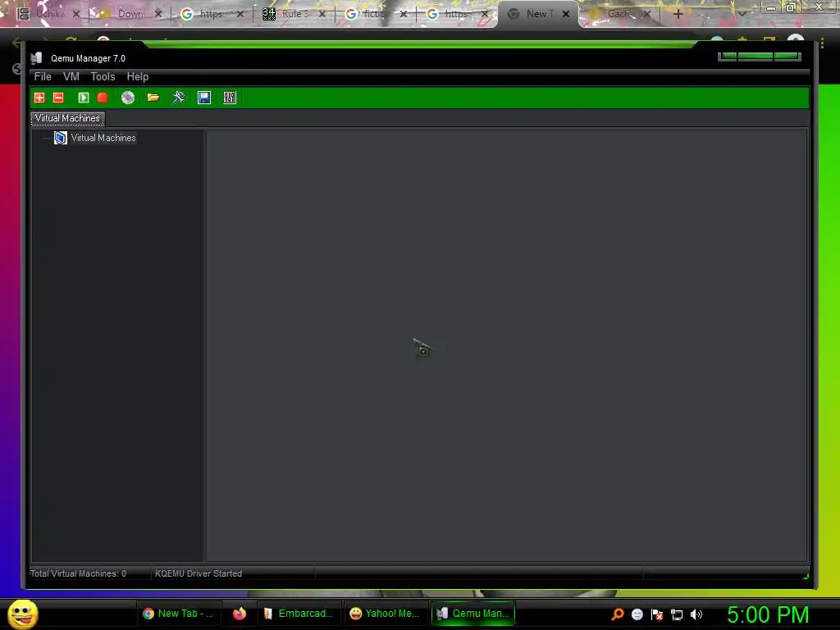
Task: Close the Rule 3 browser tab
Action: (322, 14)
